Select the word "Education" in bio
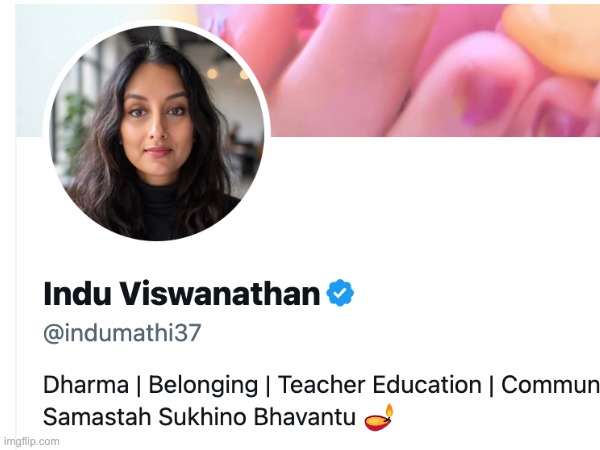 tap(427, 385)
